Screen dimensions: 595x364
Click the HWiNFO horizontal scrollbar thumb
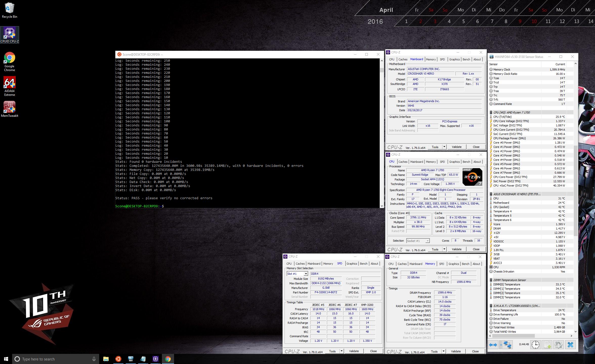(514, 336)
